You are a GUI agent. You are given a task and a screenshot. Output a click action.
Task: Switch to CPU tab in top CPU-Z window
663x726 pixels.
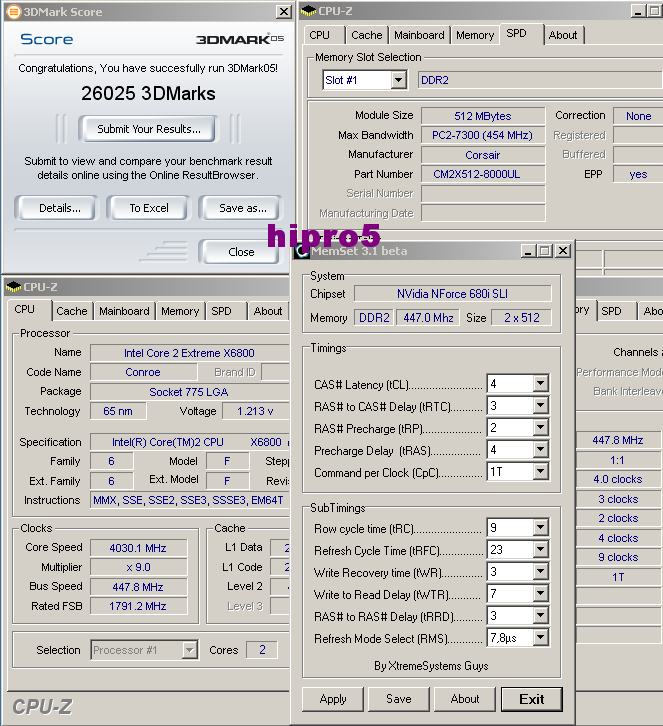tap(324, 35)
